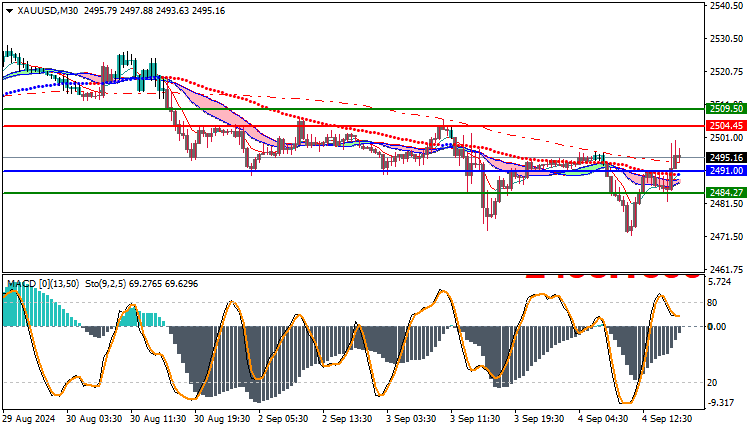Click the open price value 2495.79
Viewport: 750px width, 430px height.
[x=100, y=11]
